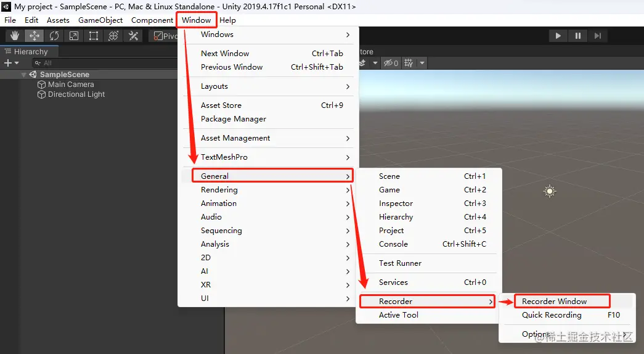Toggle hidden objects visibility in Scene toolbar
The width and height of the screenshot is (644, 354).
pyautogui.click(x=391, y=63)
